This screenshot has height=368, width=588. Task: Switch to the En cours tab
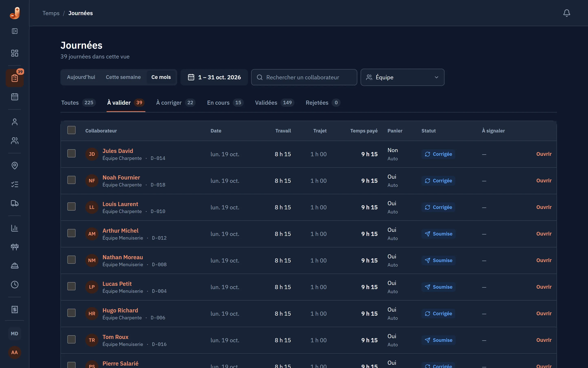(x=225, y=103)
